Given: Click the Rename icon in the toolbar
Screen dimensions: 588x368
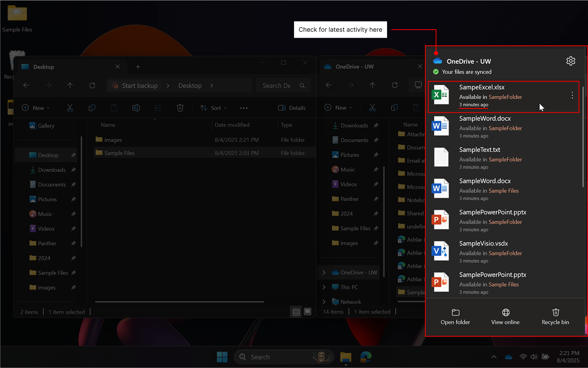Looking at the screenshot, I should (x=136, y=108).
